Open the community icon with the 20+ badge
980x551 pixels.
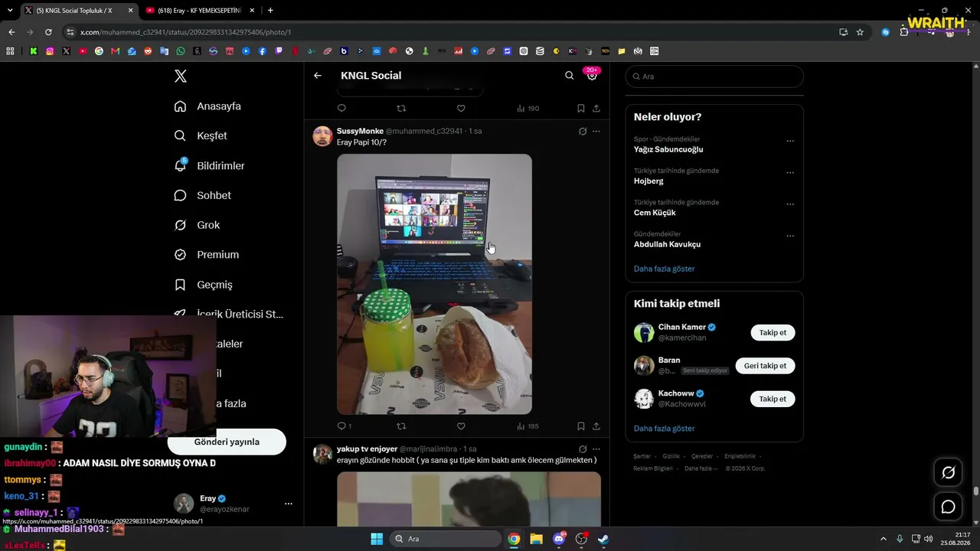pyautogui.click(x=592, y=74)
